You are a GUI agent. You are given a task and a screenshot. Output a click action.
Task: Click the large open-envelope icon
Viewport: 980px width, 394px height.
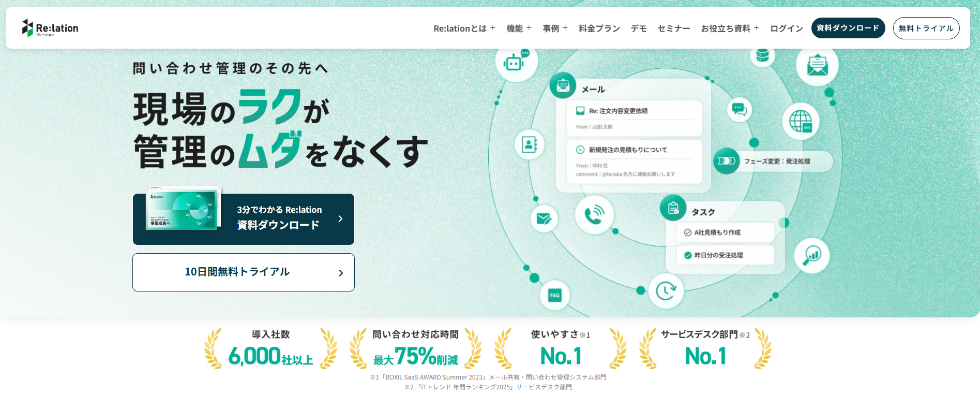pyautogui.click(x=817, y=65)
